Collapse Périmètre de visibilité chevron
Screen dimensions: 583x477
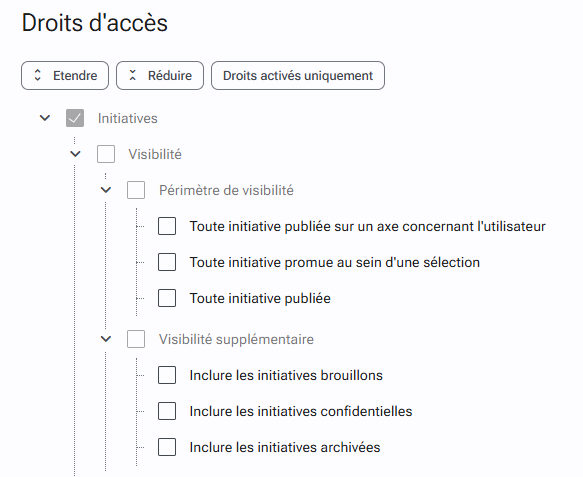pos(106,190)
